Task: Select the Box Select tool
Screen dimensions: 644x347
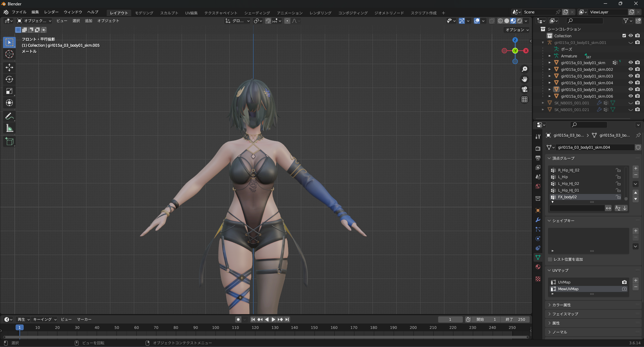Action: 9,42
